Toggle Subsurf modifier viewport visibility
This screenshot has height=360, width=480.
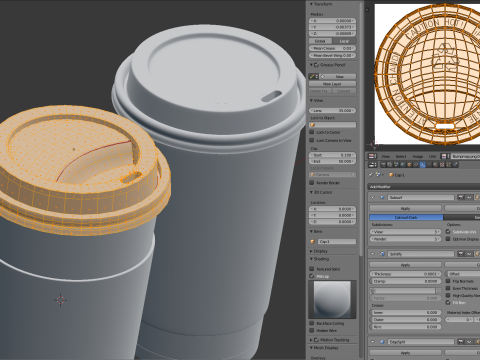469,197
